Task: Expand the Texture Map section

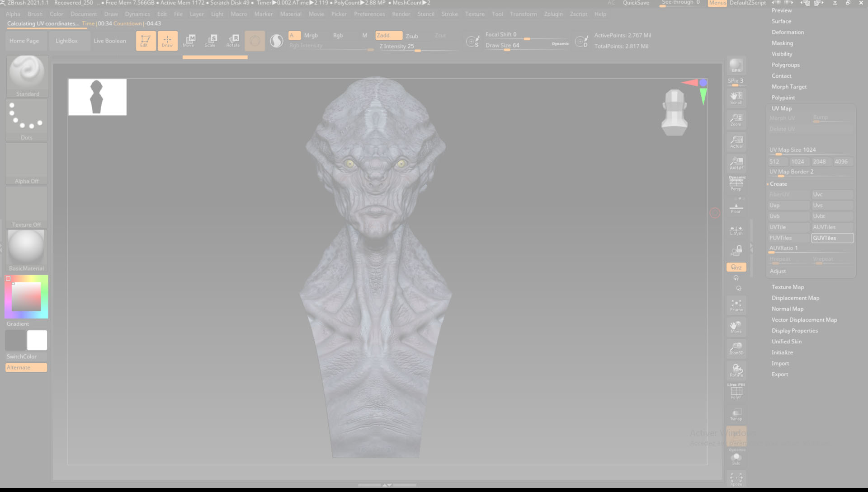Action: point(788,287)
